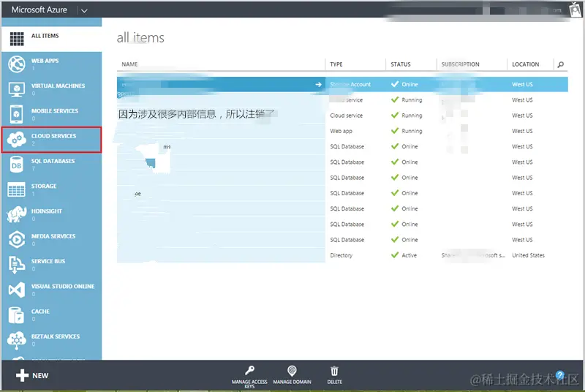Expand the Microsoft Azure dropdown chevron

[x=84, y=11]
